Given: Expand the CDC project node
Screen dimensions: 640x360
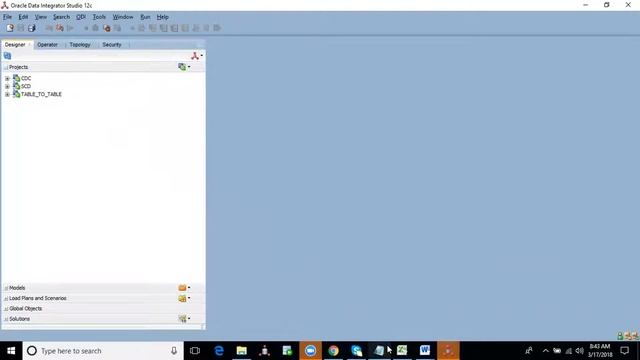Looking at the screenshot, I should coord(7,78).
